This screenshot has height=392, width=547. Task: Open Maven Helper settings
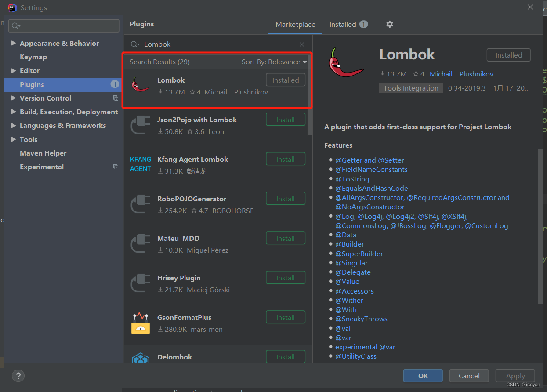(43, 153)
